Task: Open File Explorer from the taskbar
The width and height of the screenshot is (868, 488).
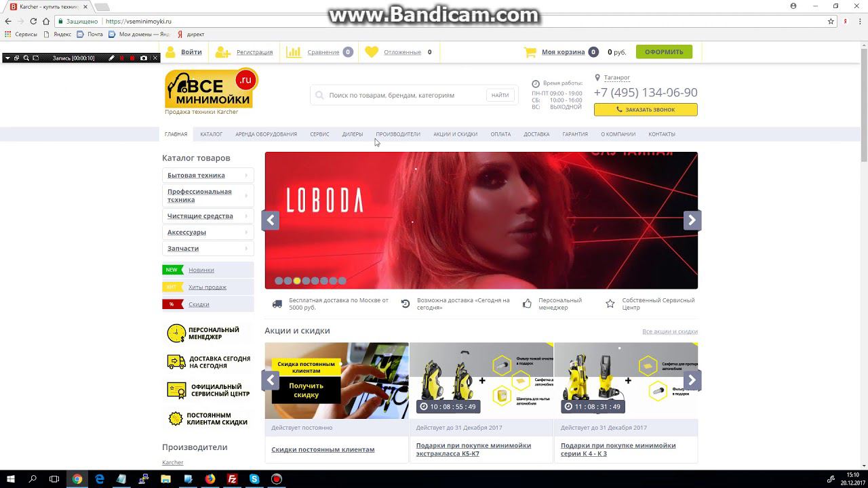Action: pos(166,479)
